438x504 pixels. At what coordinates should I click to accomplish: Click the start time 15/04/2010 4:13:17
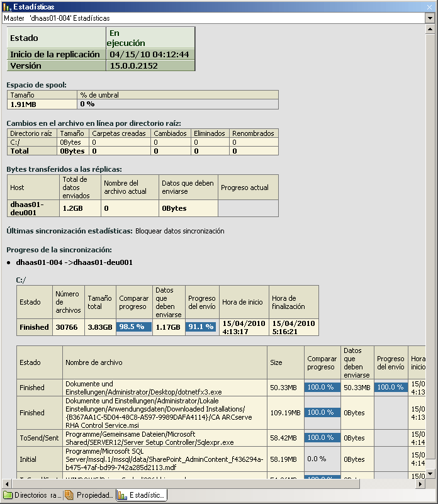244,327
